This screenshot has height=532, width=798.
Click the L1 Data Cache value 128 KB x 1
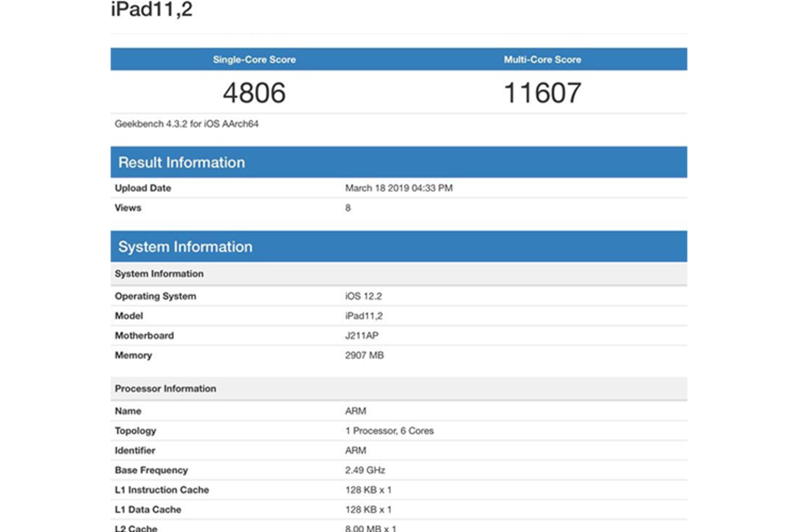click(x=368, y=510)
